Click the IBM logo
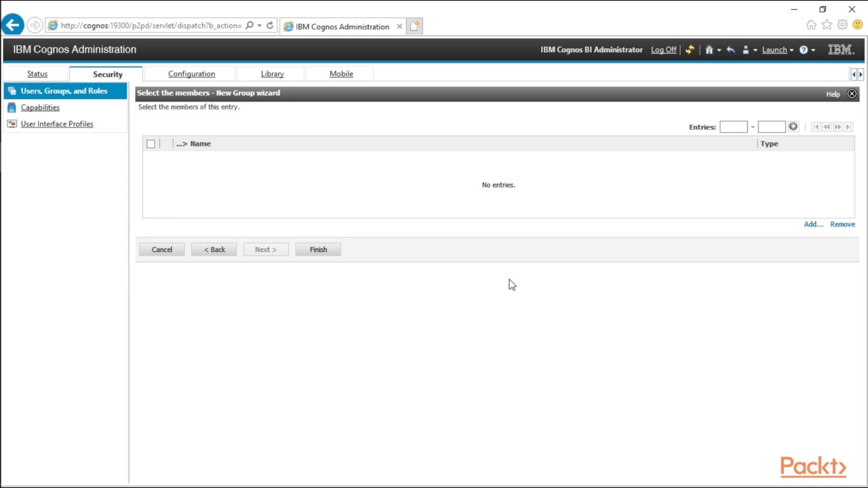 click(x=841, y=49)
